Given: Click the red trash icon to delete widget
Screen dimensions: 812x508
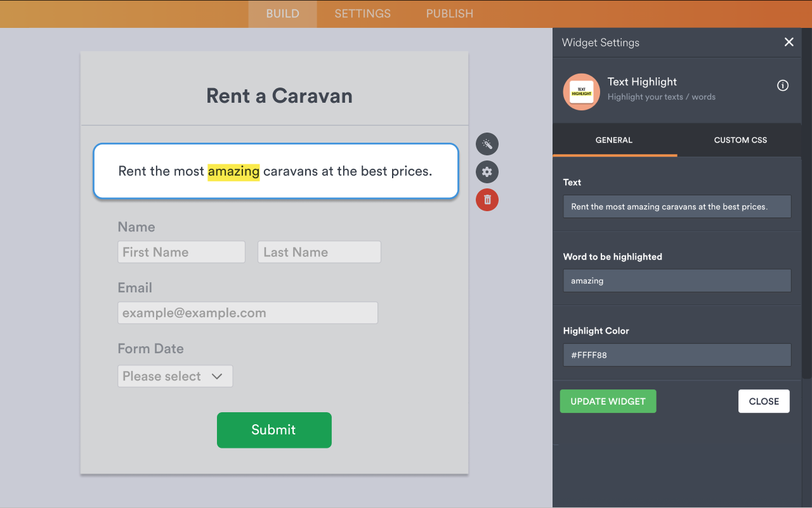Looking at the screenshot, I should click(487, 200).
